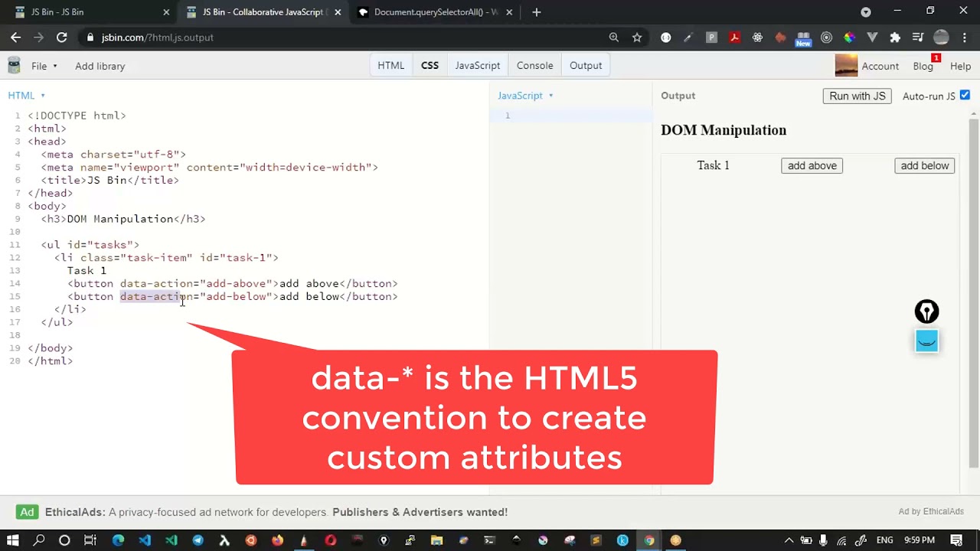Click the 'add above' button in Output

click(812, 165)
